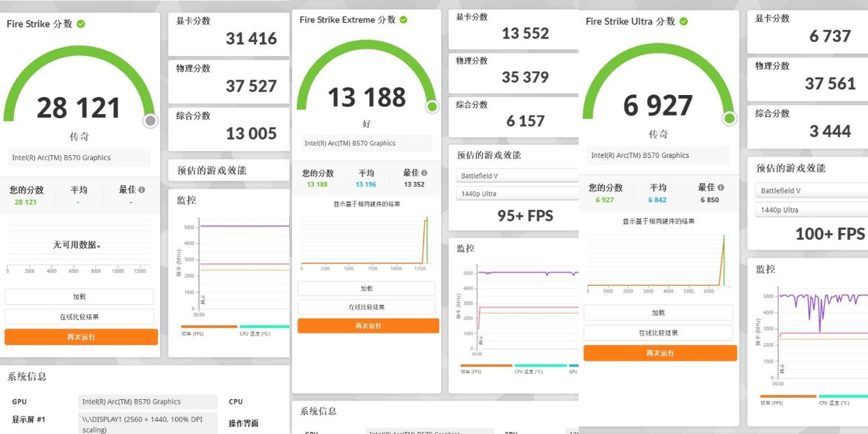868x434 pixels.
Task: Toggle CPU 温度 legend in Fire Strike 监控
Action: (264, 330)
